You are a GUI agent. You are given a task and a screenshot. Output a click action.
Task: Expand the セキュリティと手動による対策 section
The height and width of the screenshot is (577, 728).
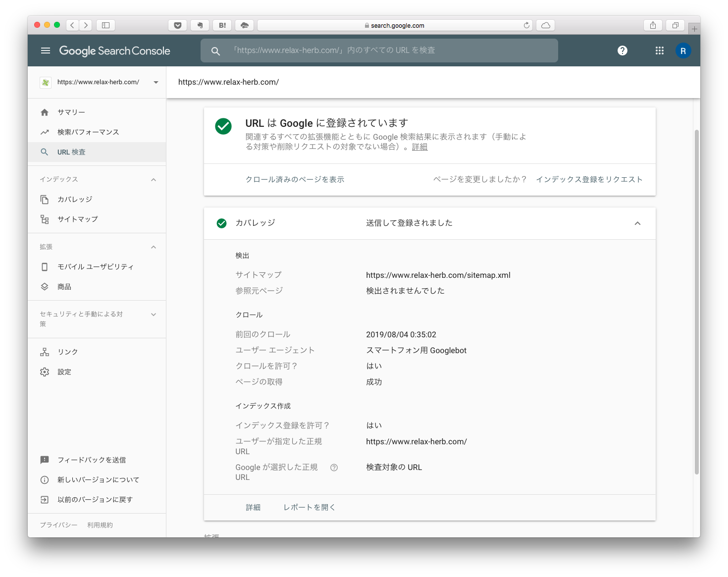[x=154, y=315]
